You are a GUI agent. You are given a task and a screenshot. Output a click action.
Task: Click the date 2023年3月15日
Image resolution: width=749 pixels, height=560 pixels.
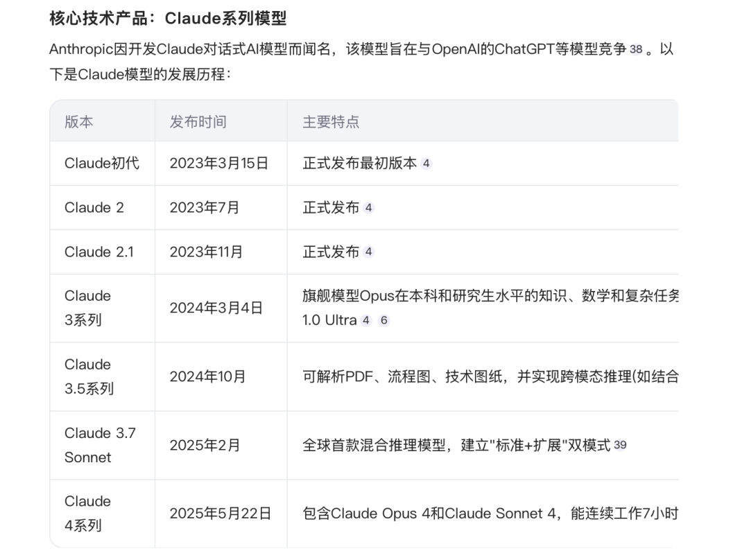tap(218, 164)
